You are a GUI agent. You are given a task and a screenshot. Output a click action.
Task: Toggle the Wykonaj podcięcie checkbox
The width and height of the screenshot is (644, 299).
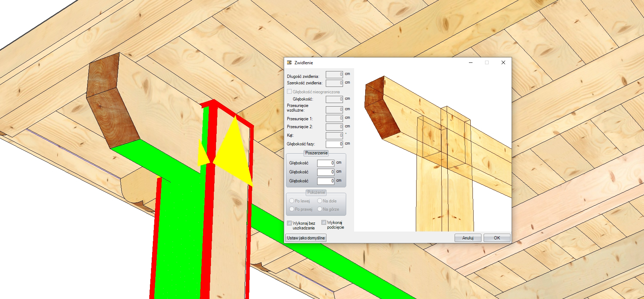point(324,223)
